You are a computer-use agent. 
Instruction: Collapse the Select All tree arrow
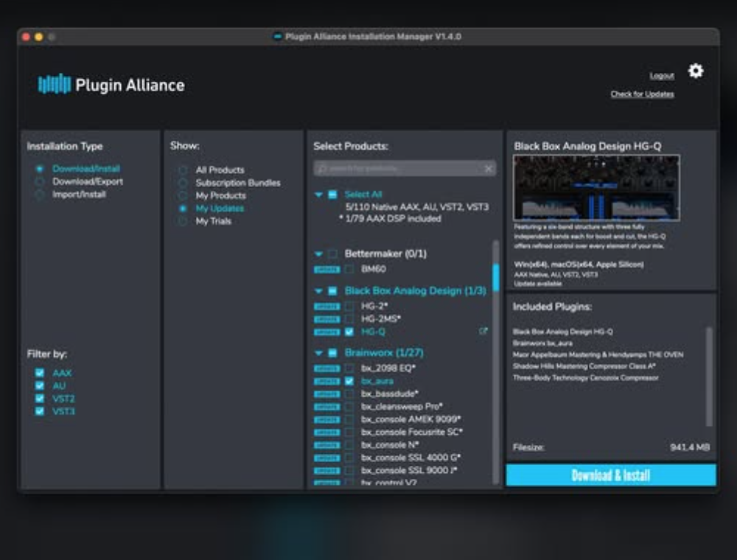tap(318, 194)
